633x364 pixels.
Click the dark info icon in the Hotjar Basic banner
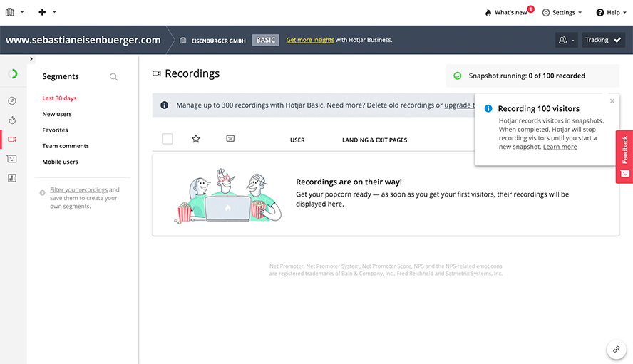pyautogui.click(x=164, y=105)
